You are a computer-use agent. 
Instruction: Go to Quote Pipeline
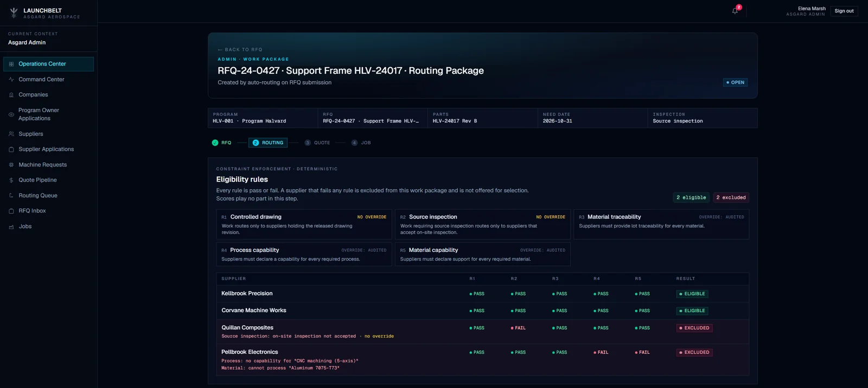coord(49,180)
